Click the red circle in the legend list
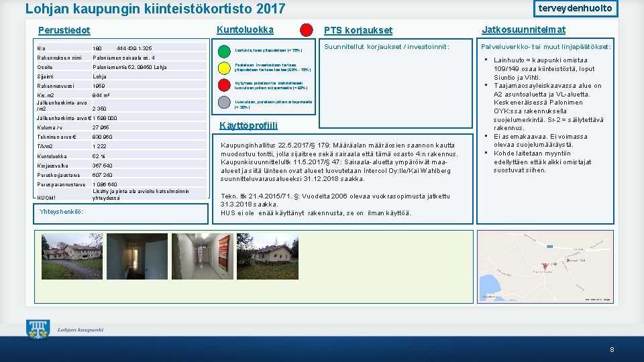Screen dimensions: 644x362 224,85
